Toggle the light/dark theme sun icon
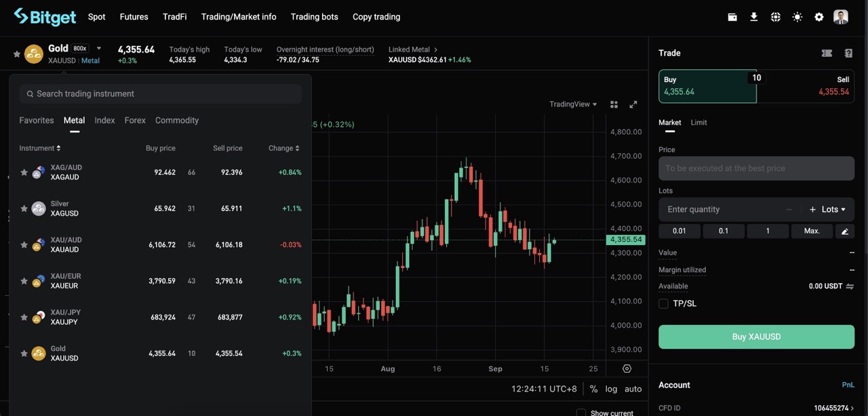 tap(797, 17)
